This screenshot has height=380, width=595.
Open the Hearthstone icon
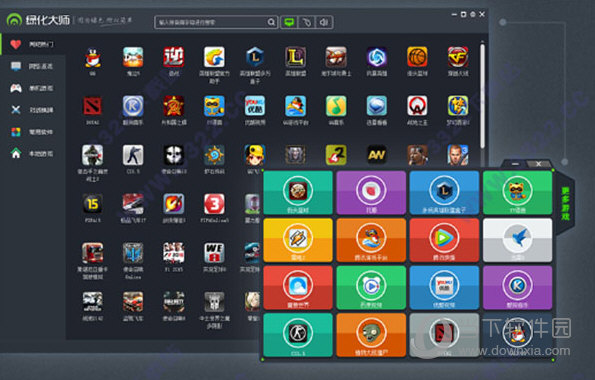pyautogui.click(x=214, y=155)
